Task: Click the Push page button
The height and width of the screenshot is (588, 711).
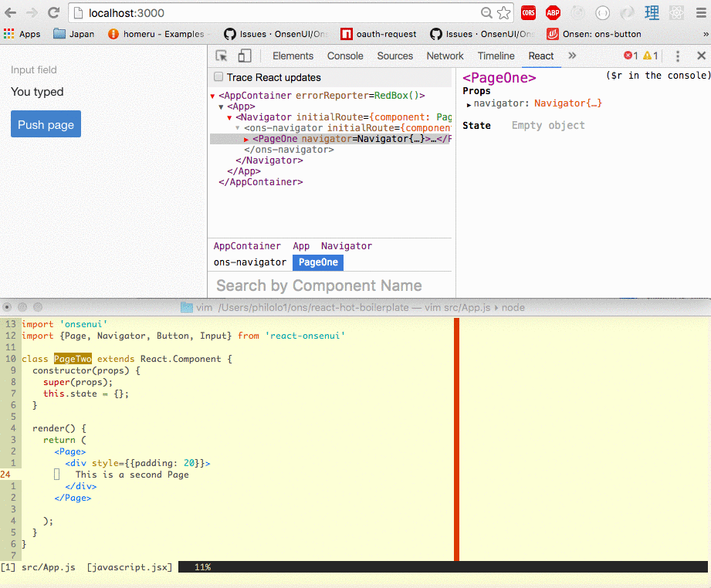Action: click(46, 124)
